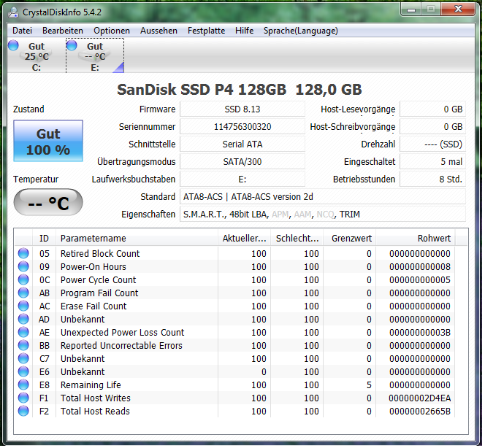Click the Schlecht column header

click(297, 238)
